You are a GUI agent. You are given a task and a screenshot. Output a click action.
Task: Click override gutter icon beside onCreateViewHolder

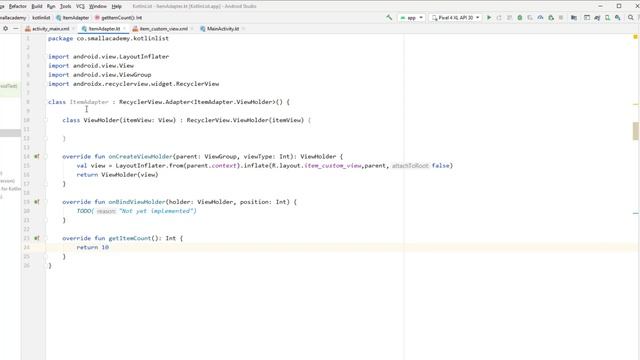coord(37,156)
